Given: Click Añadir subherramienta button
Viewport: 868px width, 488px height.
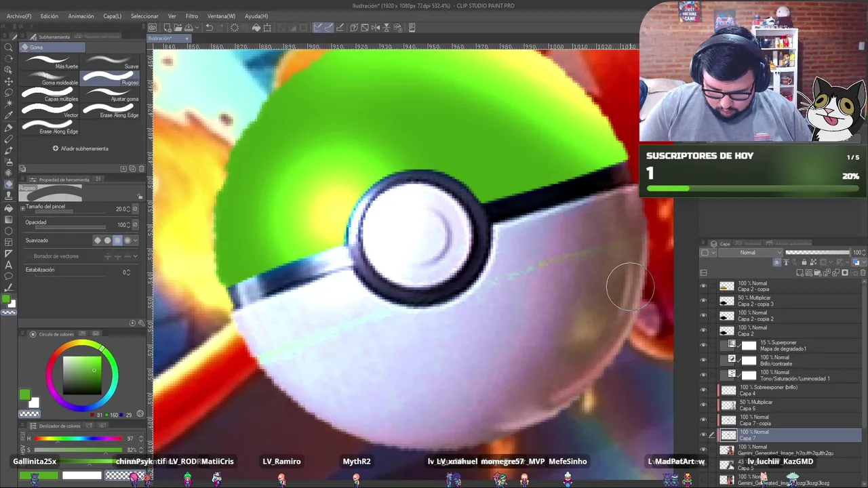Looking at the screenshot, I should coord(81,148).
